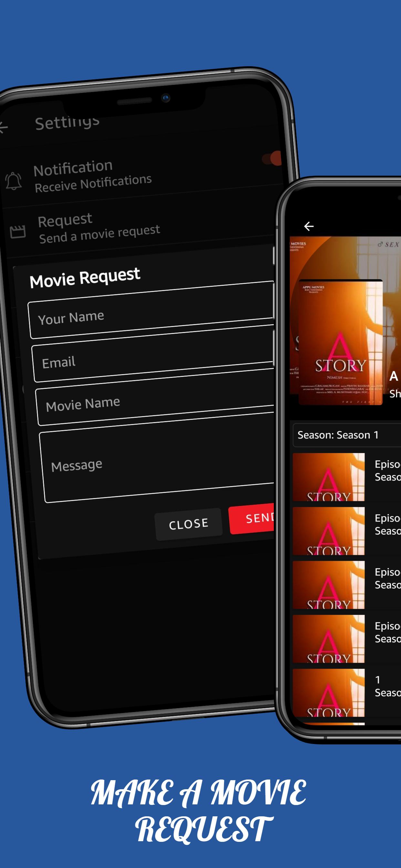Click the Settings header title

[x=67, y=122]
